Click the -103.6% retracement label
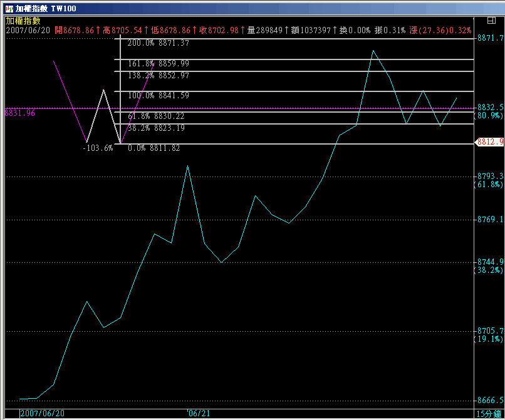Screen dimensions: 505x420 [x=98, y=148]
